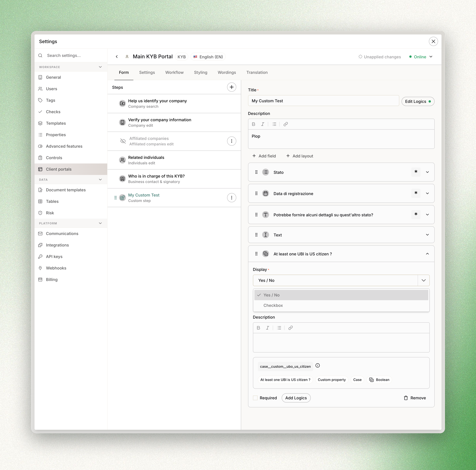Select the Related individuals step

point(174,160)
